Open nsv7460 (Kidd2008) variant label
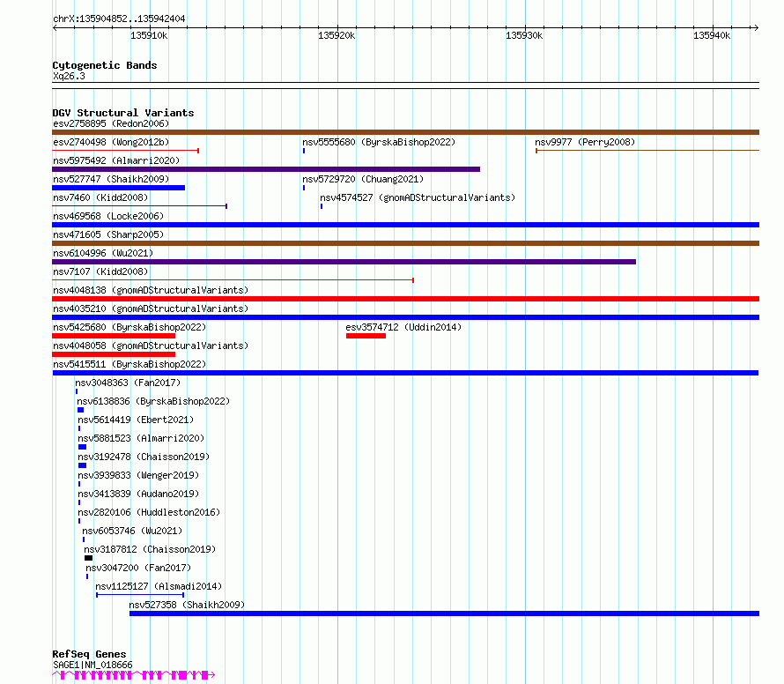The height and width of the screenshot is (684, 784). click(100, 197)
